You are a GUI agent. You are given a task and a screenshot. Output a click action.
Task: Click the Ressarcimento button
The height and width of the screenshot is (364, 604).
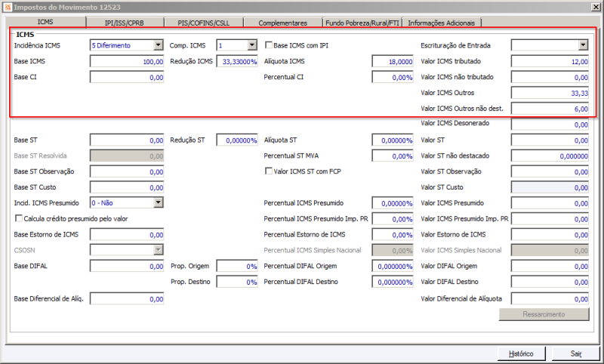[544, 314]
